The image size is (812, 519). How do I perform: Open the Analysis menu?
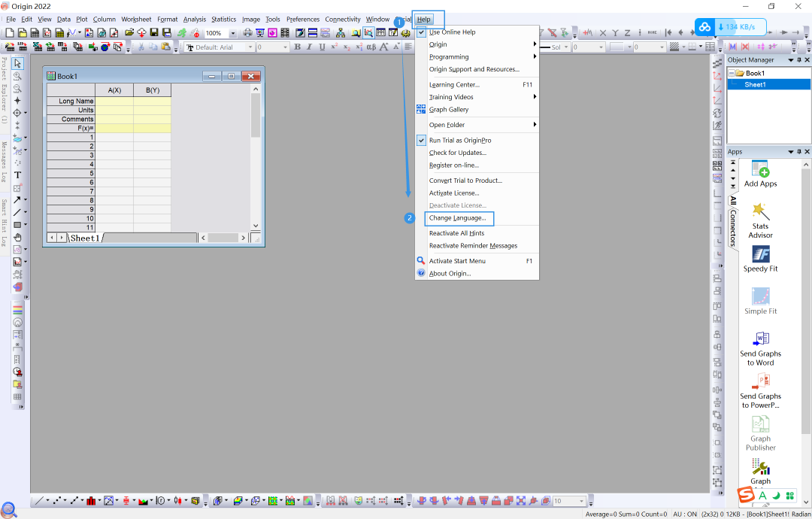(195, 19)
